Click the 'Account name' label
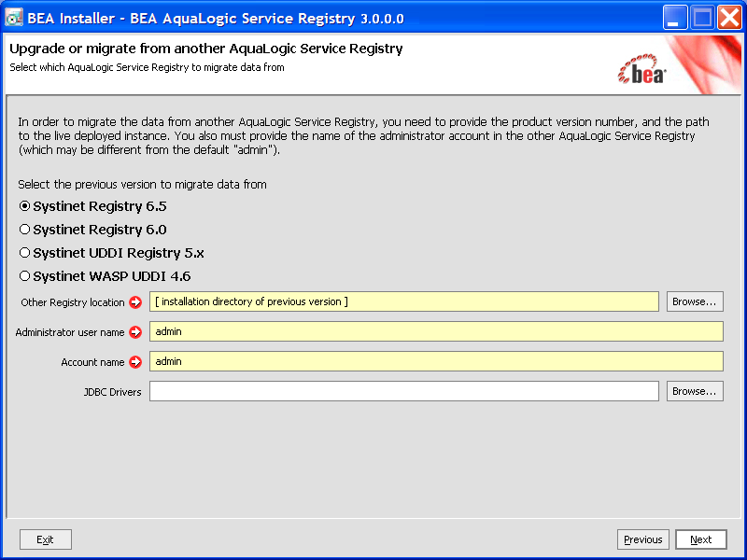This screenshot has height=560, width=747. click(92, 362)
